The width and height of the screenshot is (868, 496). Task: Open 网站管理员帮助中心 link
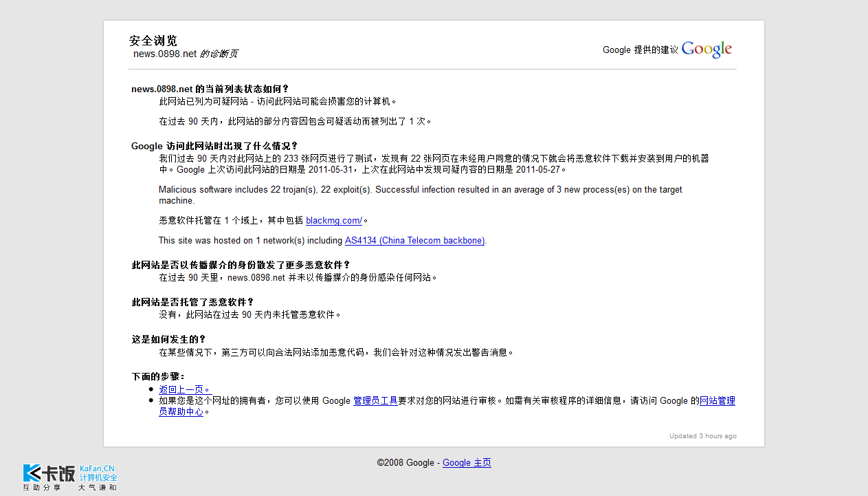717,400
